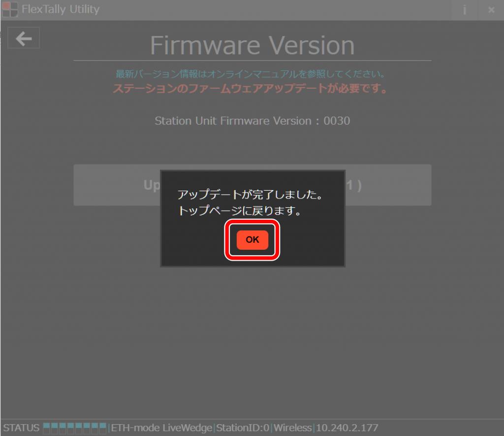Open the info 'i' icon in title bar
The image size is (504, 436).
point(465,10)
